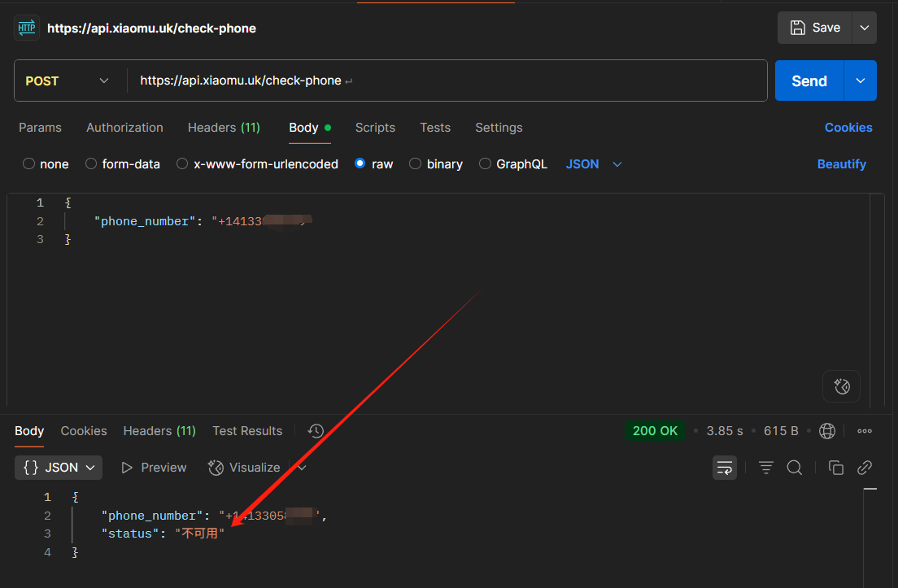The width and height of the screenshot is (898, 588).
Task: Copy the response body to clipboard
Action: pos(835,468)
